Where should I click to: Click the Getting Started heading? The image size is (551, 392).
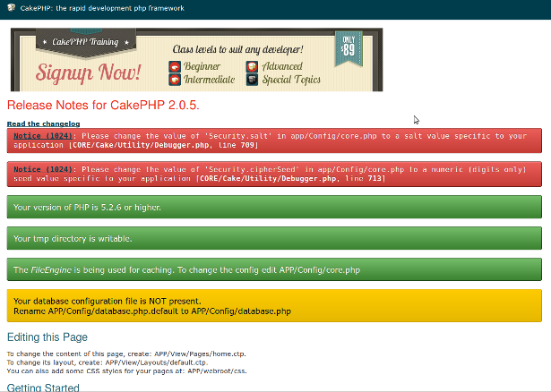point(43,387)
